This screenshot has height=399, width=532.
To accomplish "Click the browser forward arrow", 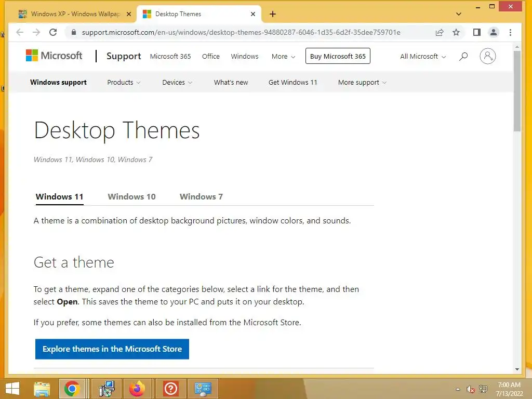I will pos(36,32).
